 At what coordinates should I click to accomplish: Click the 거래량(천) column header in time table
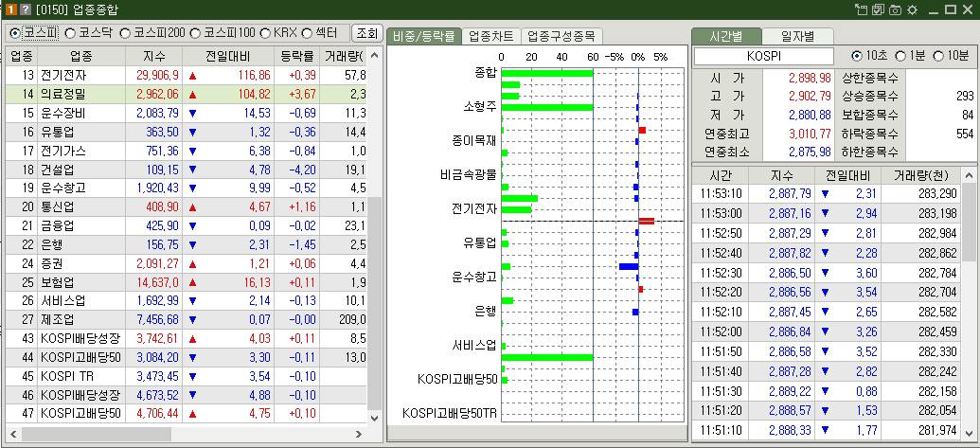pos(921,175)
